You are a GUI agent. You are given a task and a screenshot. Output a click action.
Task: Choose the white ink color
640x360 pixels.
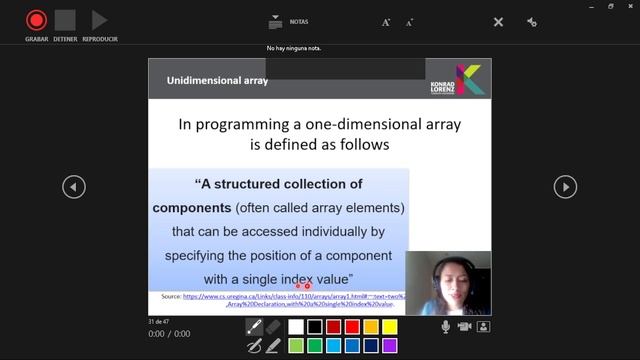[296, 327]
